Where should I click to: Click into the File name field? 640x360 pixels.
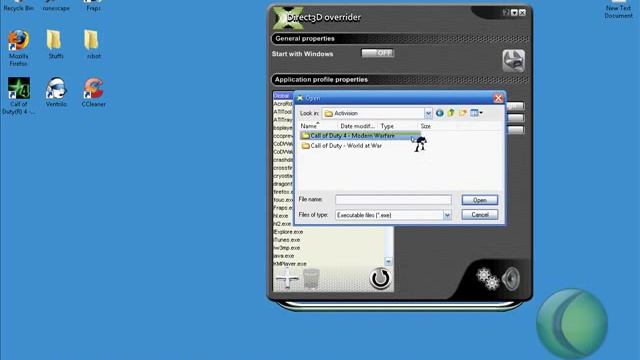(x=393, y=200)
